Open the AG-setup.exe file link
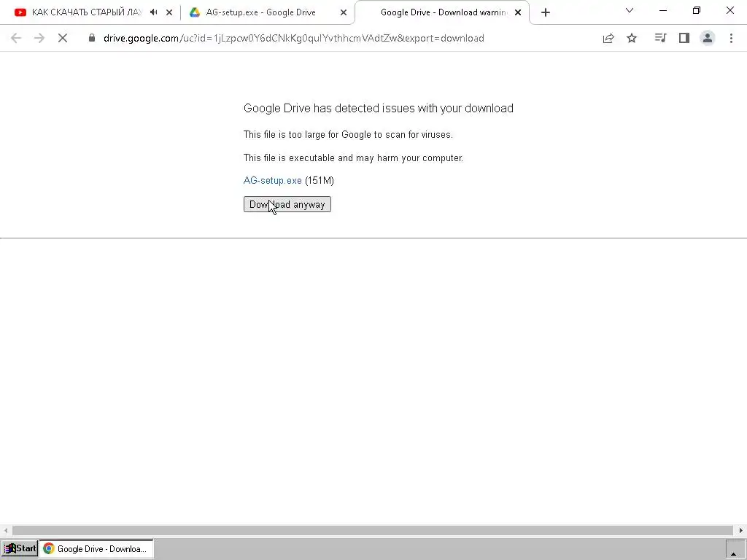The width and height of the screenshot is (747, 560). [x=273, y=181]
